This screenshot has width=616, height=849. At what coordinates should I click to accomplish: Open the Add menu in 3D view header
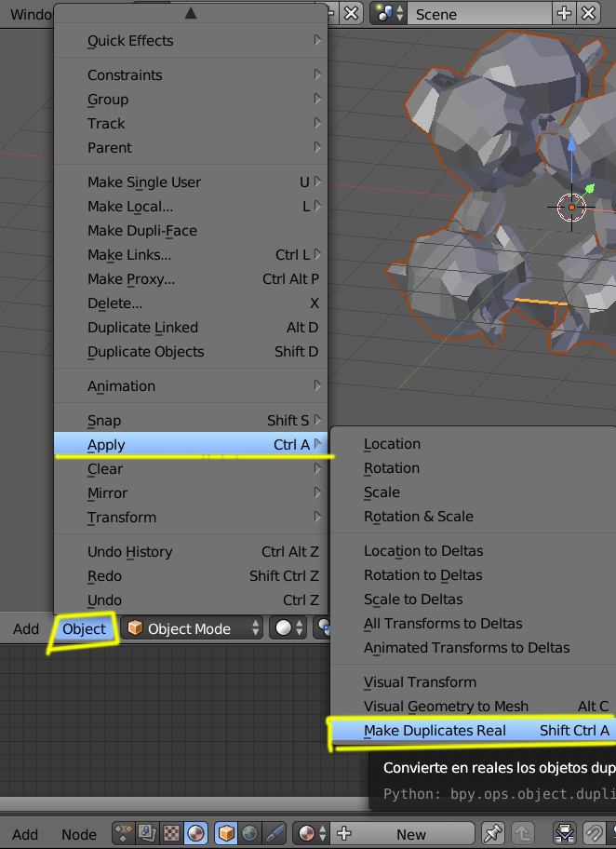click(26, 628)
